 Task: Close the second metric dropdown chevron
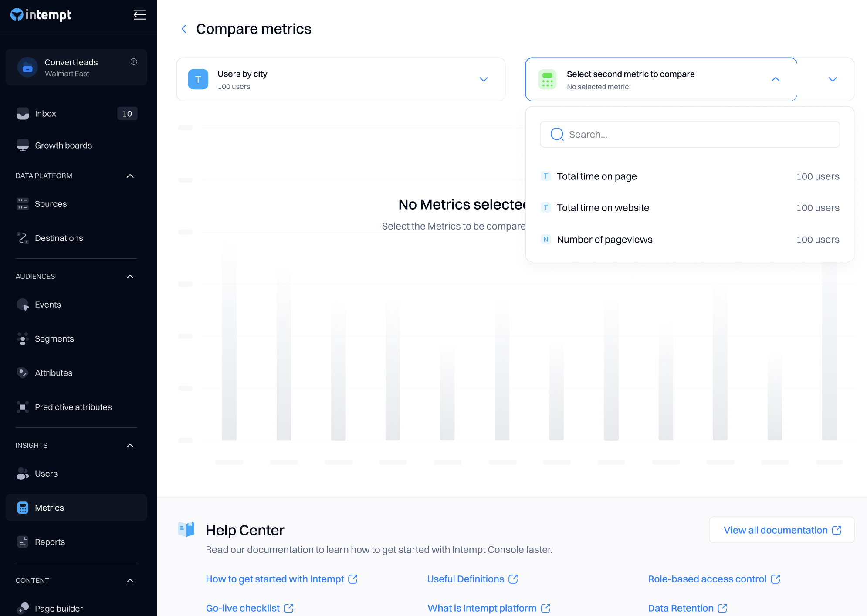pyautogui.click(x=775, y=79)
